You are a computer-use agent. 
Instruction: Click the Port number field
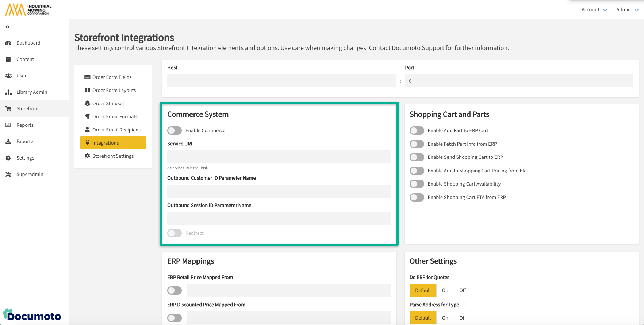click(519, 81)
